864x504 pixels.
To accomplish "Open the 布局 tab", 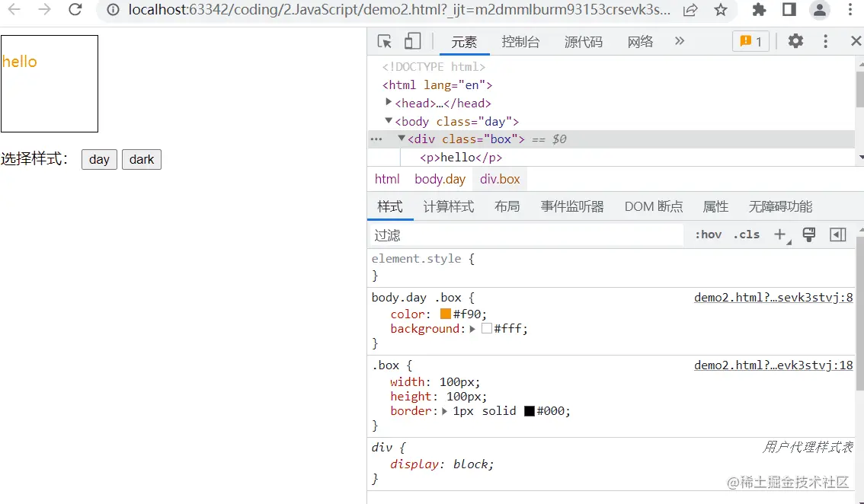I will 507,206.
